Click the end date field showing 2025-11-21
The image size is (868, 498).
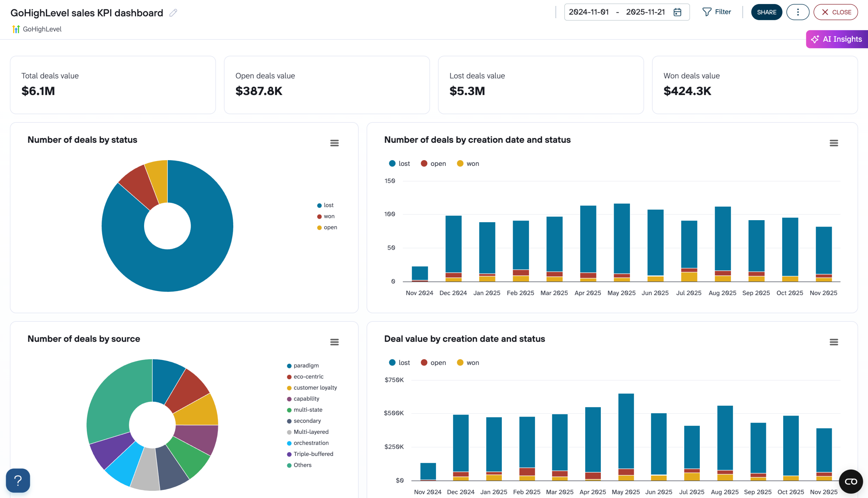(646, 12)
